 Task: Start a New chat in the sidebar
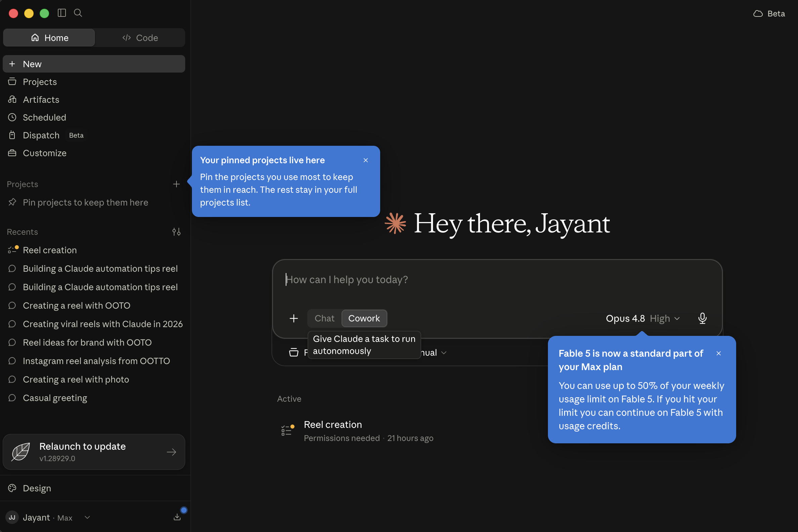(94, 64)
